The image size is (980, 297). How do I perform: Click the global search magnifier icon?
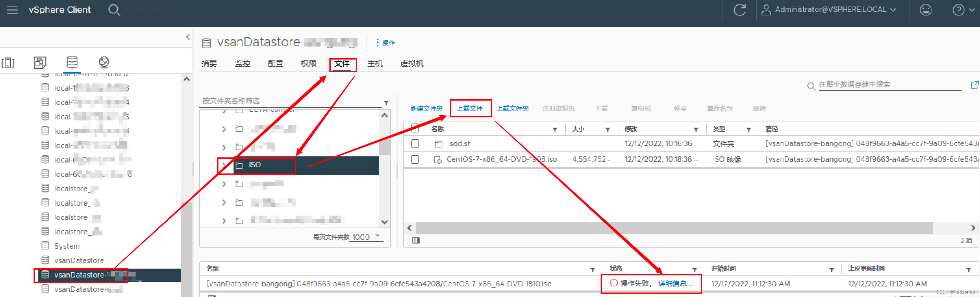coord(114,10)
